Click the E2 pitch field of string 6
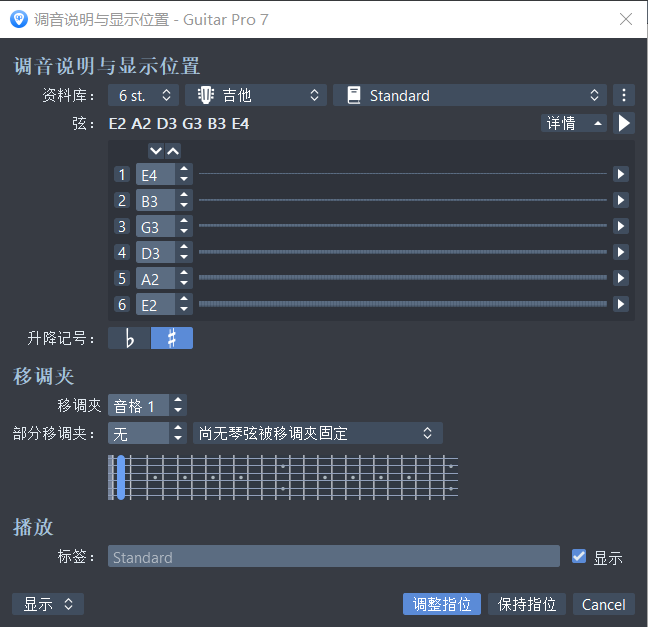The height and width of the screenshot is (627, 648). point(156,304)
